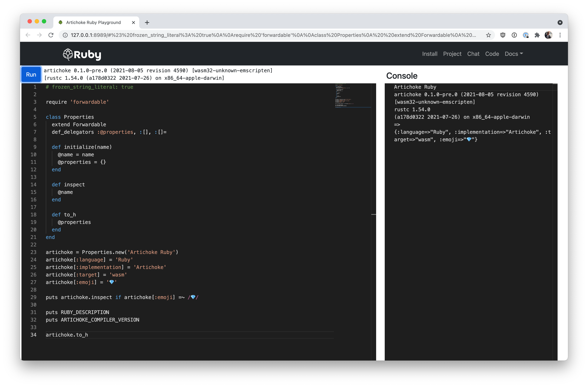Screen dimensions: 588x387
Task: Open the tab search dropdown arrow
Action: pos(560,23)
